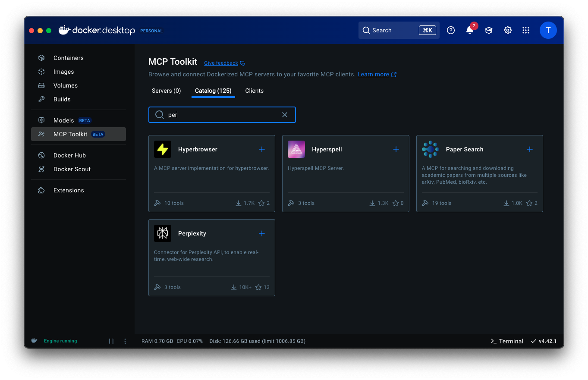Open the Images sidebar icon
The image size is (588, 380).
point(41,72)
